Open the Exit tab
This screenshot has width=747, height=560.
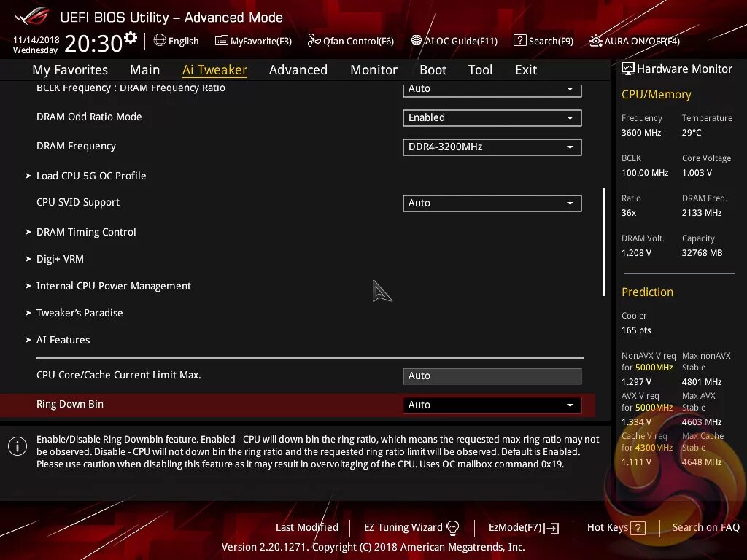(526, 70)
